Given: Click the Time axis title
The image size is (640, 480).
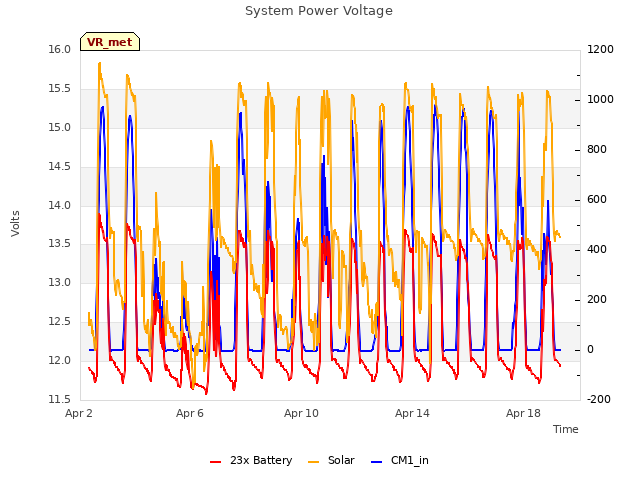Looking at the screenshot, I should pyautogui.click(x=566, y=429).
